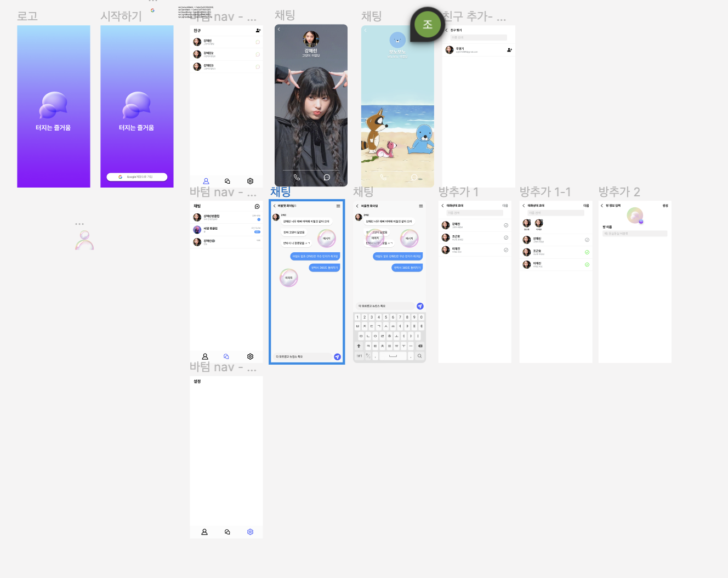
Task: Check 강해린 in 방추가 1 invite list
Action: (506, 225)
